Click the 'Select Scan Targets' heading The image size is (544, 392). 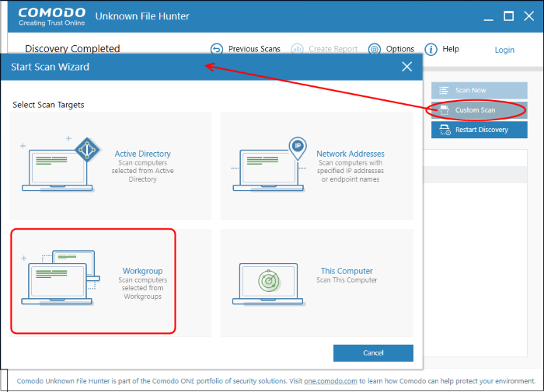[48, 105]
